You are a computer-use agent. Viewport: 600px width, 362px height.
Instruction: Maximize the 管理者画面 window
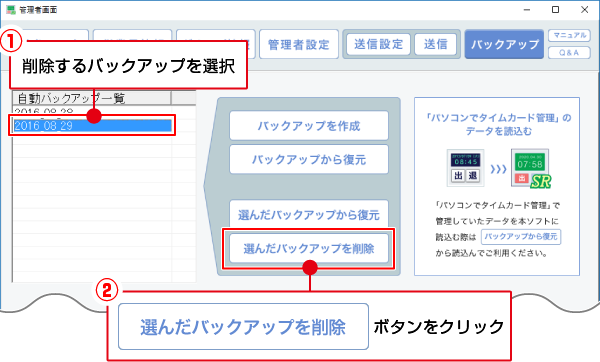[x=556, y=10]
